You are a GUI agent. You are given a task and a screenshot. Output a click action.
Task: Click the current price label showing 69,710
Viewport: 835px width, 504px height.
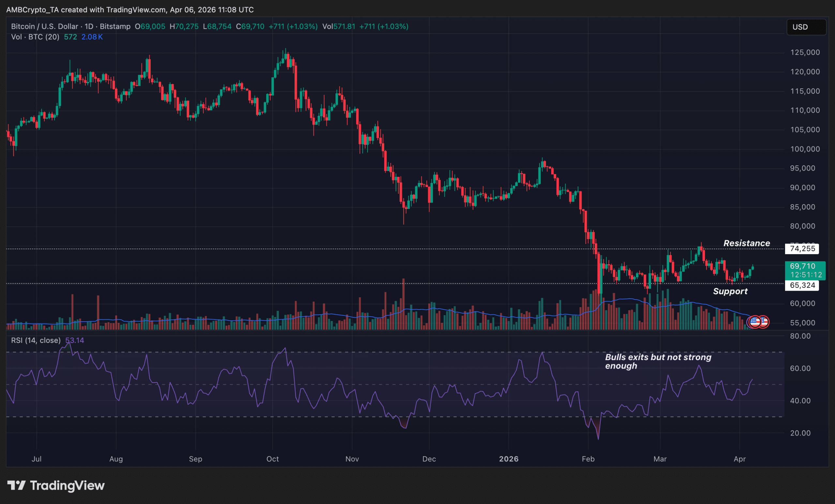(806, 267)
